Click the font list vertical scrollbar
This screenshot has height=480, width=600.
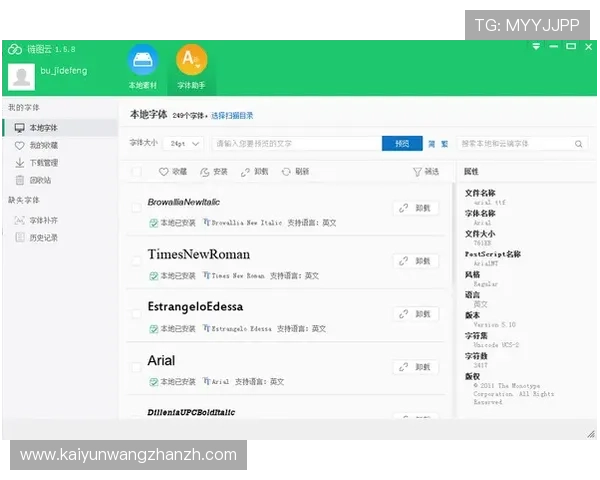(x=453, y=233)
